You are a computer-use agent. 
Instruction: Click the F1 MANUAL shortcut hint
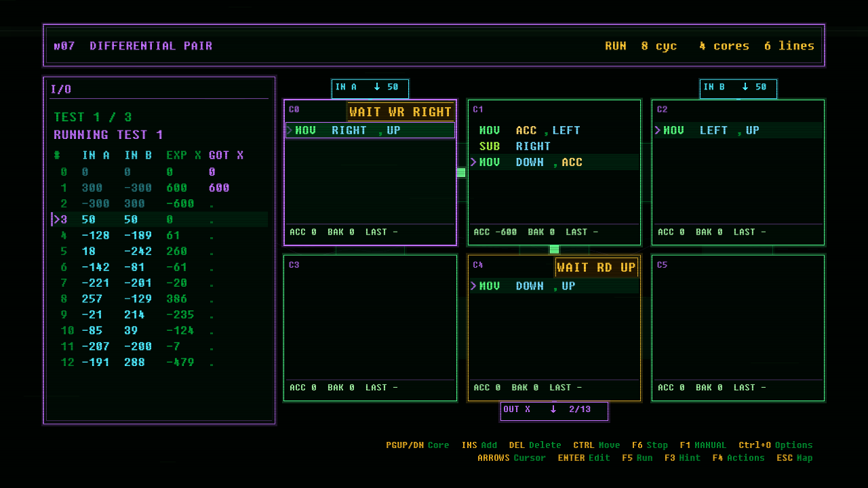tap(703, 445)
